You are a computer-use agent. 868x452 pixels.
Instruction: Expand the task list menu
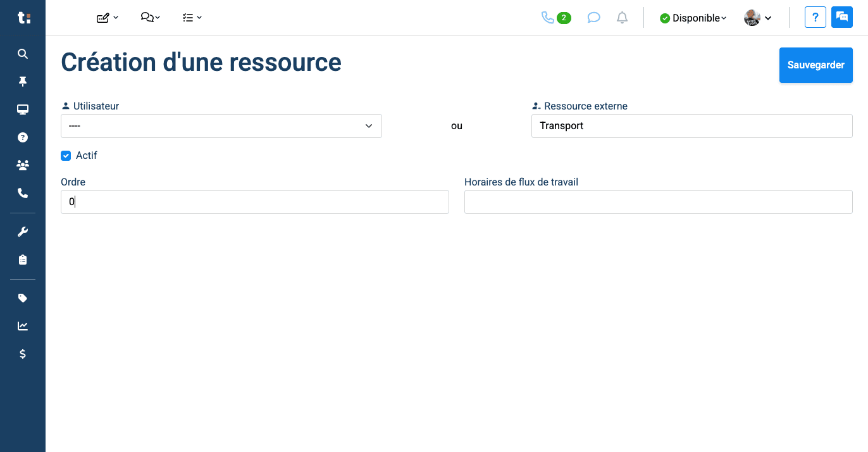click(192, 18)
